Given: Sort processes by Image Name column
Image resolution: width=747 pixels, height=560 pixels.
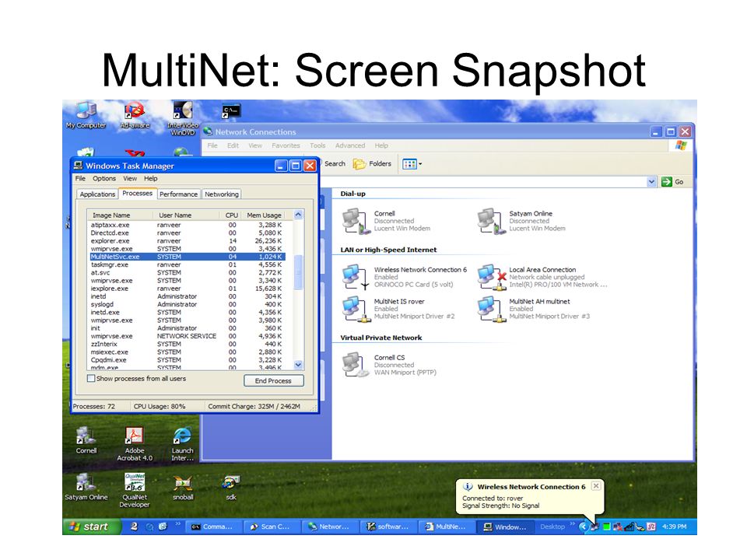Looking at the screenshot, I should pos(120,215).
